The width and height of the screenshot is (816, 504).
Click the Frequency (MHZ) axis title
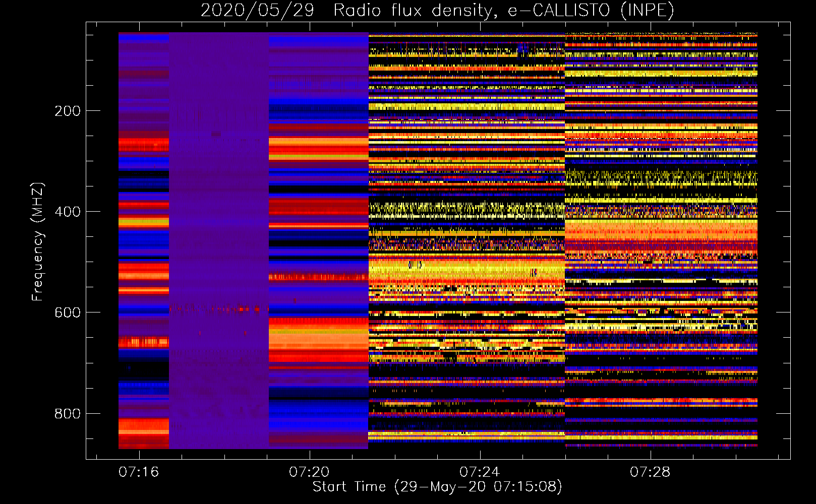(x=38, y=241)
